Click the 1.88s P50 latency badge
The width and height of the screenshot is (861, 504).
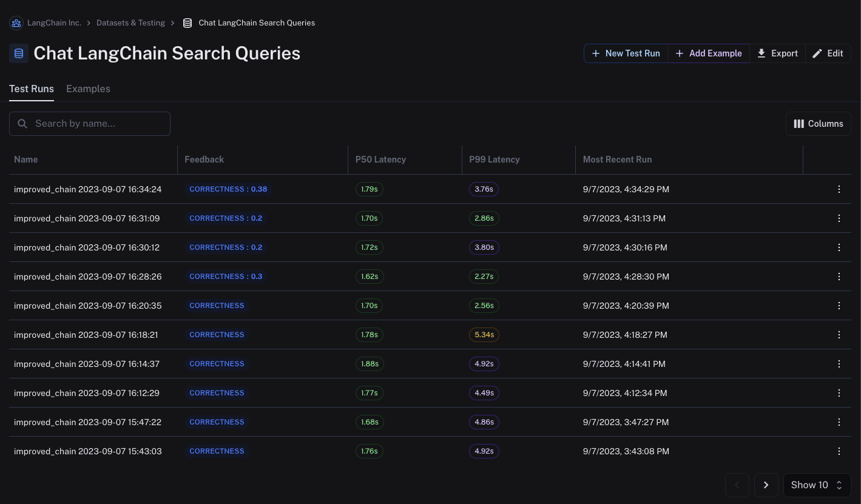[370, 364]
